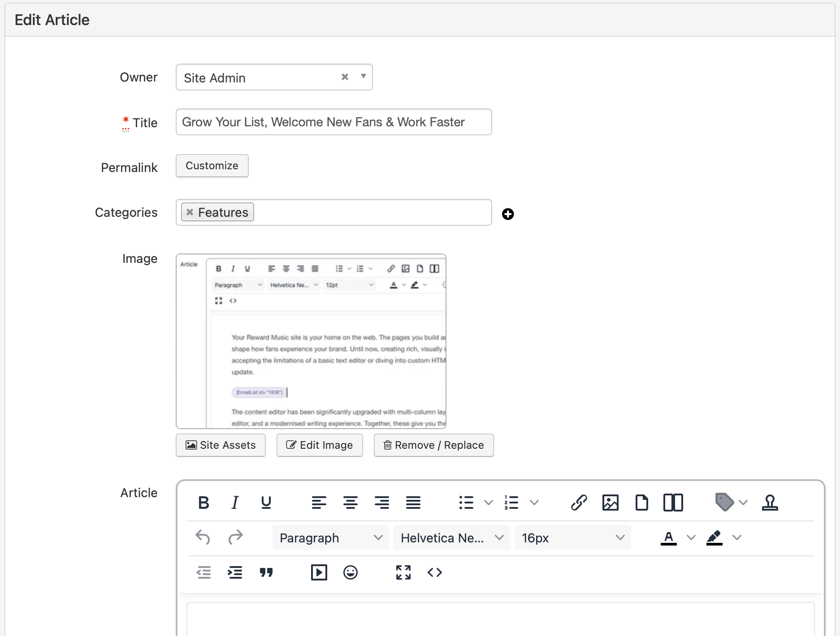Open bullet list style options arrow

(489, 503)
